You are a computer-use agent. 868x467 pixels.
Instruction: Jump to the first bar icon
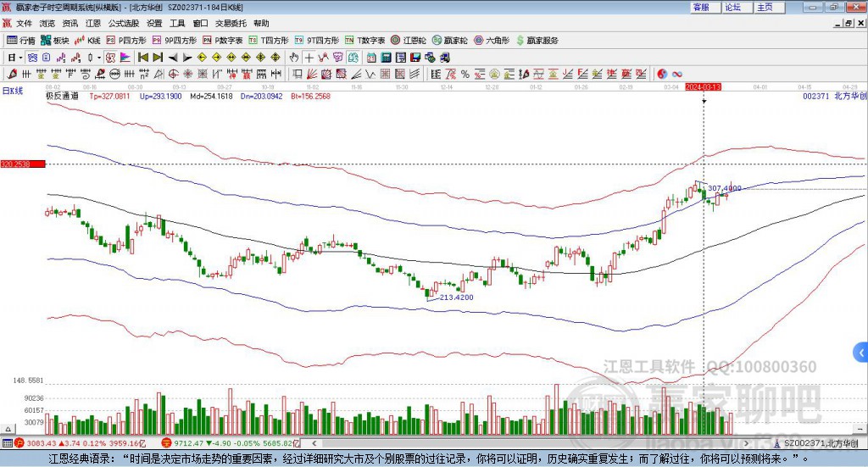coord(142,58)
